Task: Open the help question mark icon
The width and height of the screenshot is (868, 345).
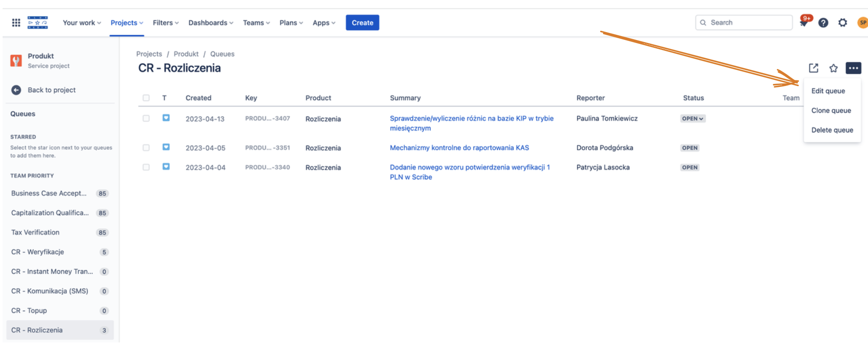Action: [x=823, y=23]
